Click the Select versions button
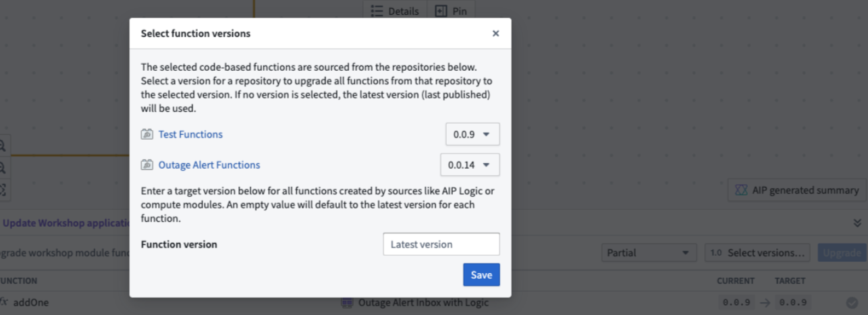 pos(757,253)
